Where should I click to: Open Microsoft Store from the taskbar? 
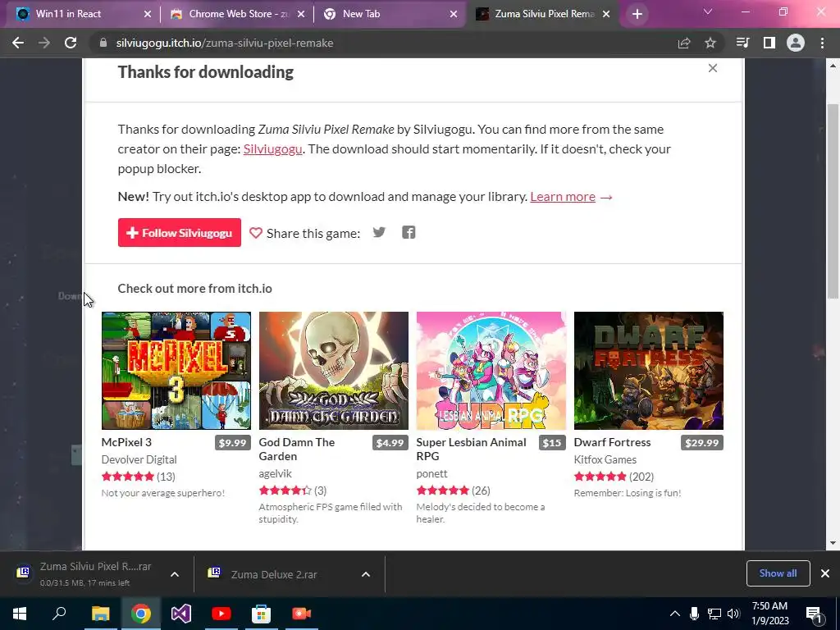click(261, 614)
